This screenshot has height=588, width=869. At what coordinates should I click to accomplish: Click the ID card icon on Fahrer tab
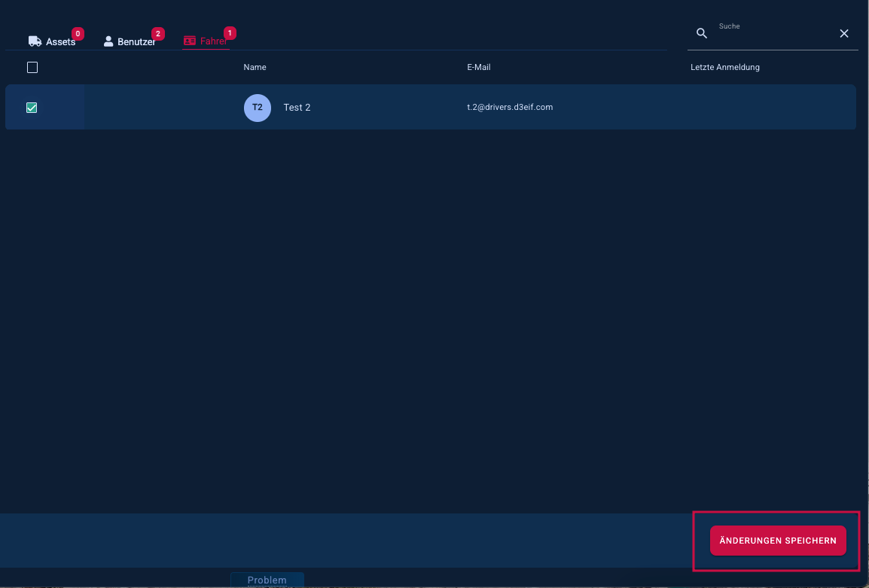click(x=190, y=41)
